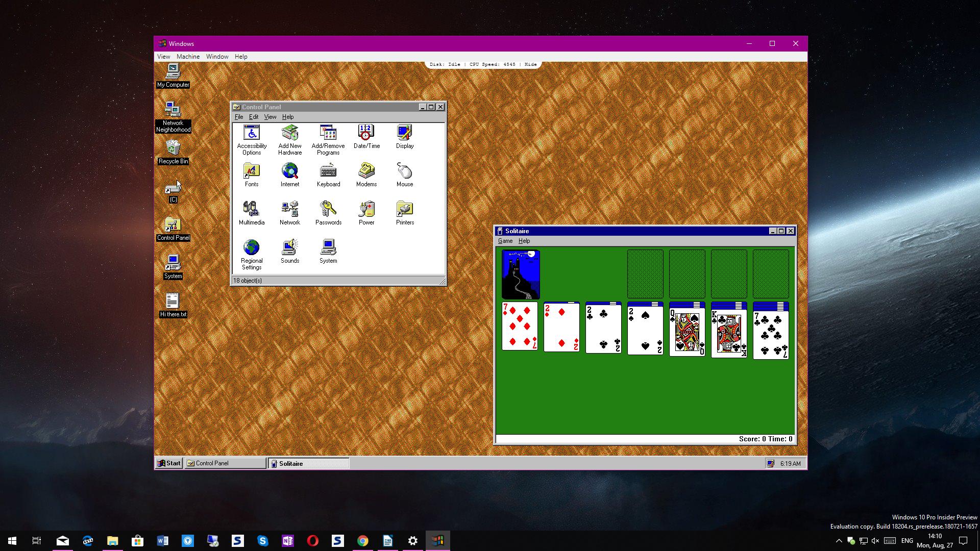
Task: Click the Hide link in the CPU status bar
Action: (531, 64)
